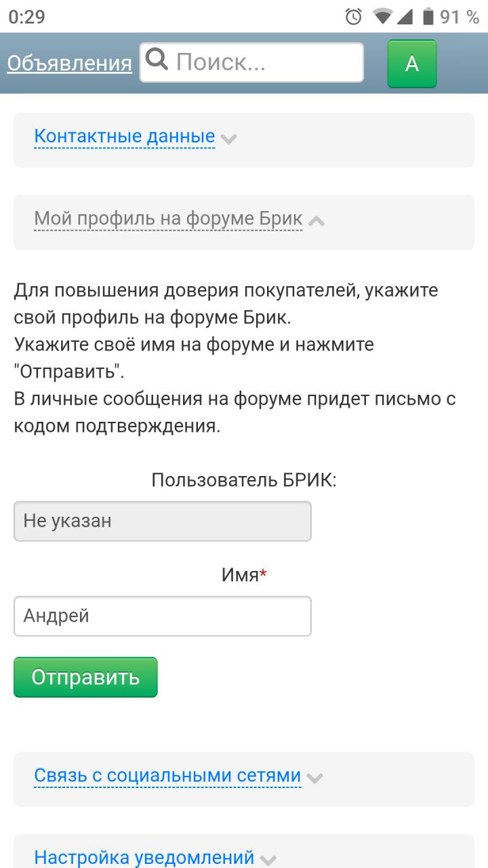Click the arrow beside Связь с социальными сетями
The image size is (488, 868).
[314, 778]
